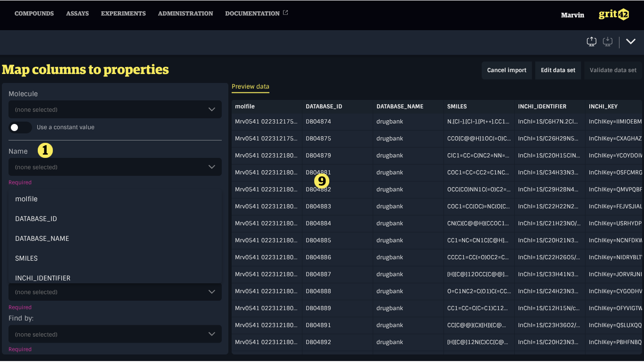Screen dimensions: 644x362
Task: Click the Map columns to properties heading
Action: click(85, 70)
